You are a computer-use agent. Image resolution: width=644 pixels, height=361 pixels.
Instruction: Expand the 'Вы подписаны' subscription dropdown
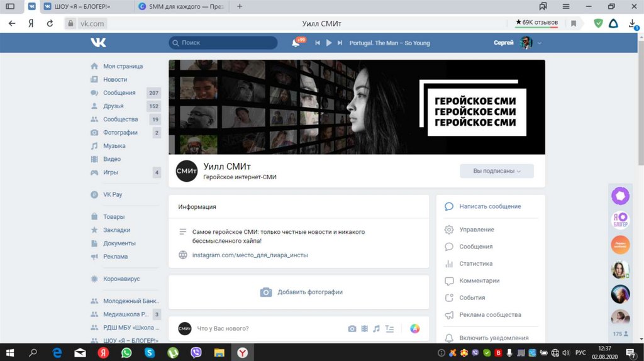click(496, 171)
